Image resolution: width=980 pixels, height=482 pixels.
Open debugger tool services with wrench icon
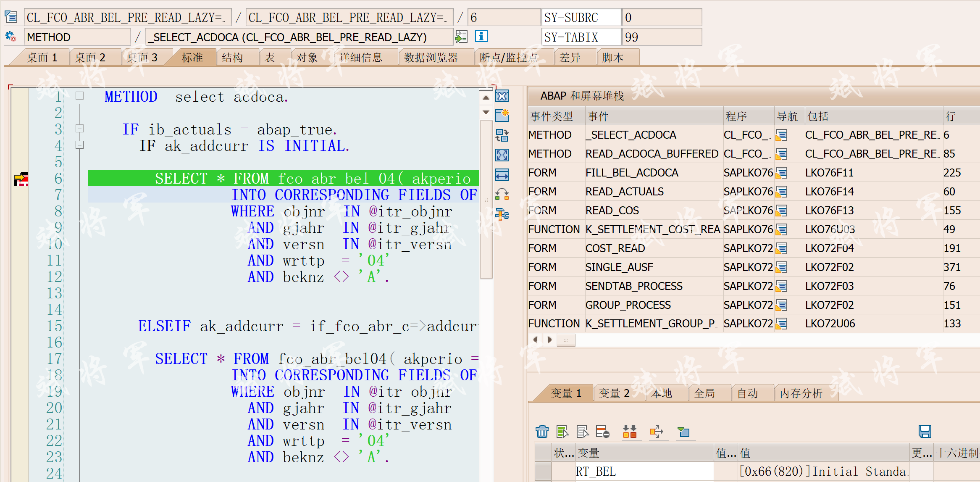click(x=502, y=215)
